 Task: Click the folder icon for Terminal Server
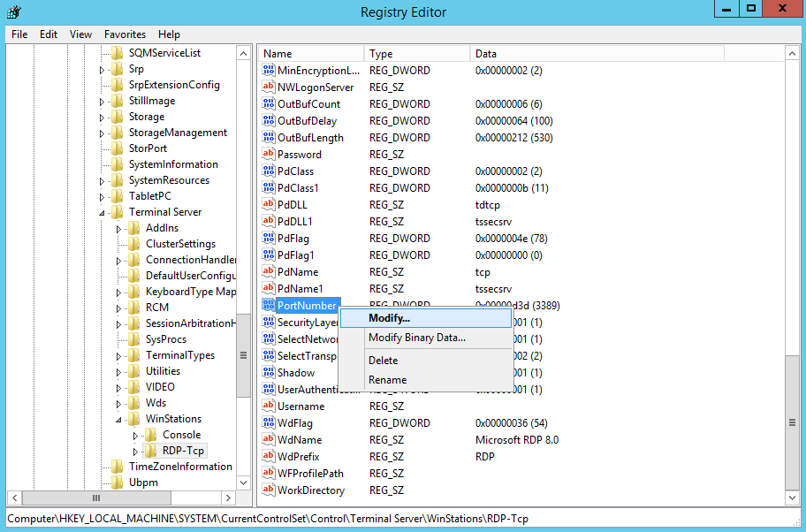pyautogui.click(x=118, y=212)
